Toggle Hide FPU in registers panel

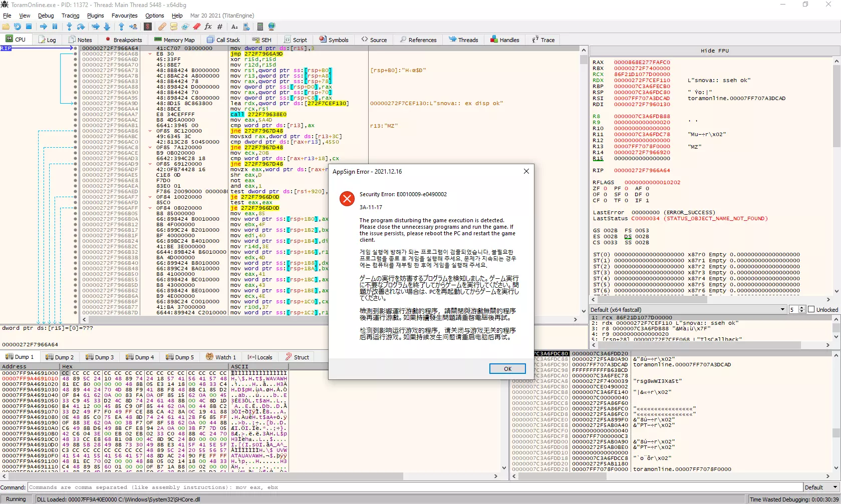click(714, 51)
